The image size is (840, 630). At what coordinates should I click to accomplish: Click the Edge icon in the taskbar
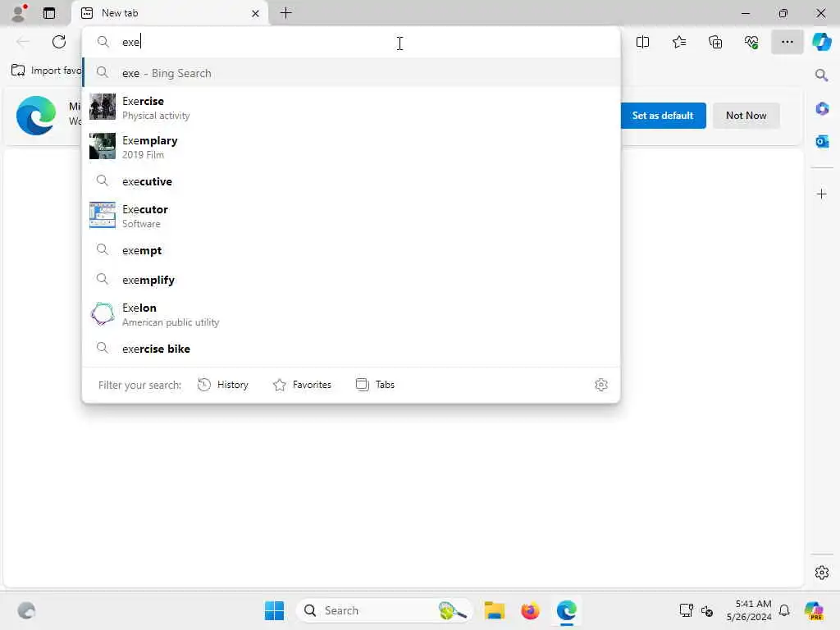pyautogui.click(x=566, y=610)
